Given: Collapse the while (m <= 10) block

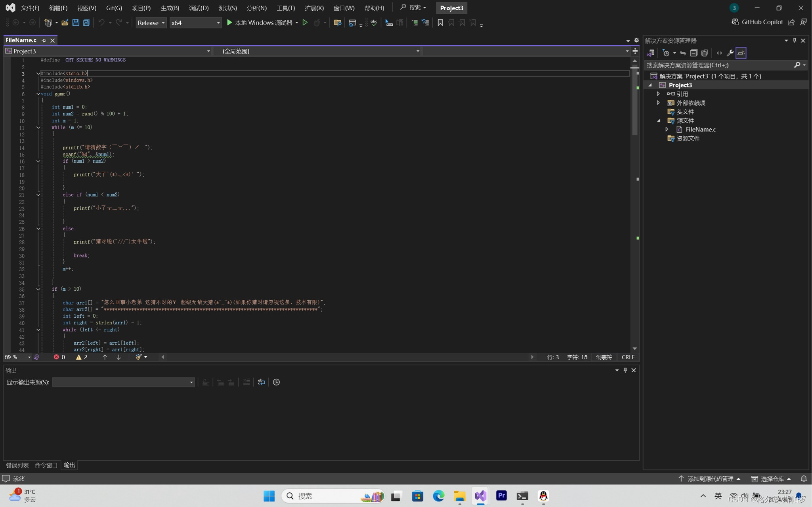Looking at the screenshot, I should [x=38, y=128].
